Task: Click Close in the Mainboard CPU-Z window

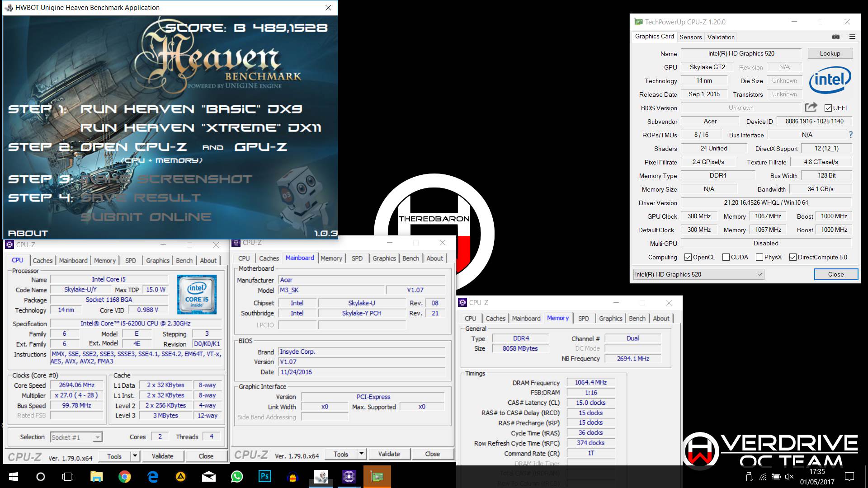Action: tap(432, 454)
